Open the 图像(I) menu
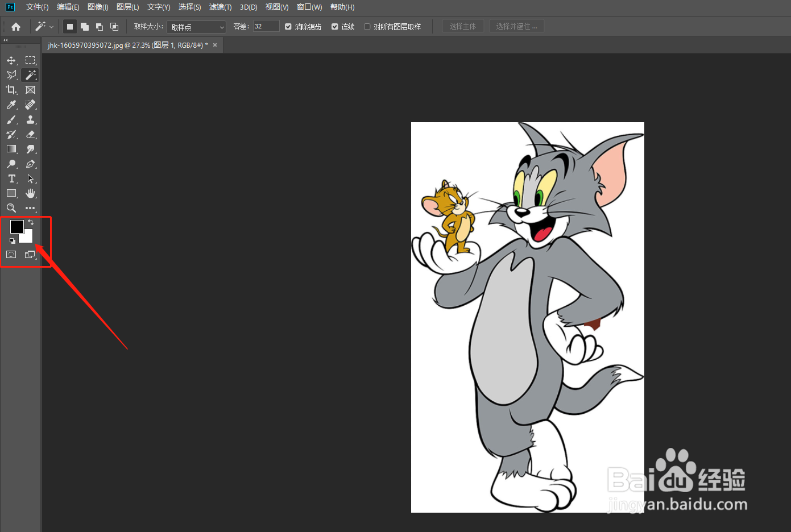Viewport: 791px width, 532px height. coord(98,7)
